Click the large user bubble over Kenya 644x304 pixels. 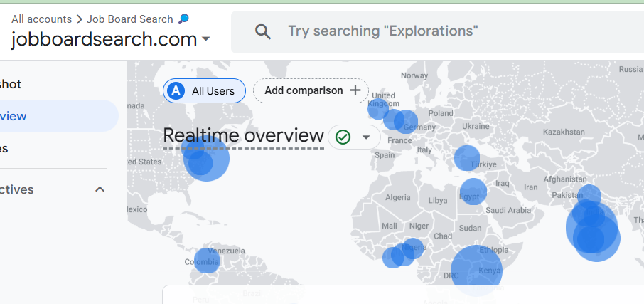coord(476,271)
